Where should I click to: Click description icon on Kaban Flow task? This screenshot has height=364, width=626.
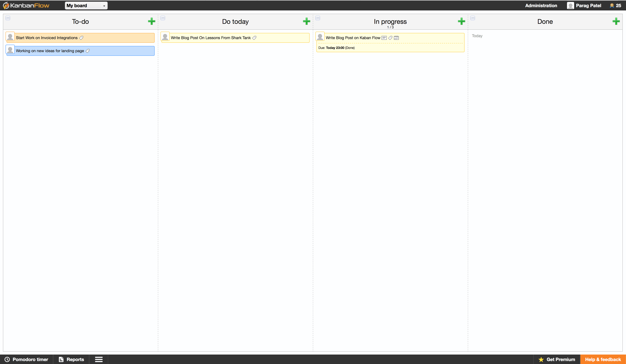pyautogui.click(x=384, y=38)
